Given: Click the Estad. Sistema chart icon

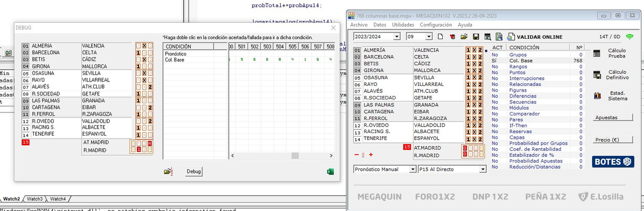Looking at the screenshot, I should click(597, 95).
